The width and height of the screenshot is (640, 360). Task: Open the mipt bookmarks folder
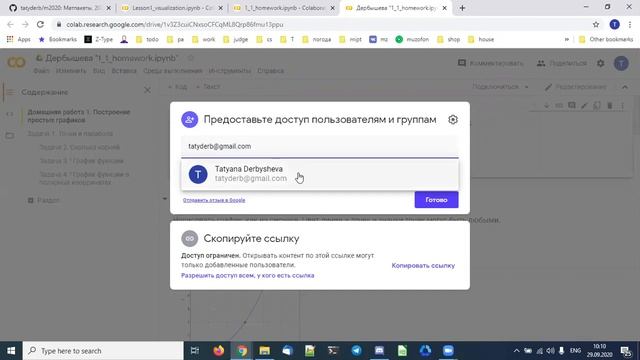coord(351,40)
